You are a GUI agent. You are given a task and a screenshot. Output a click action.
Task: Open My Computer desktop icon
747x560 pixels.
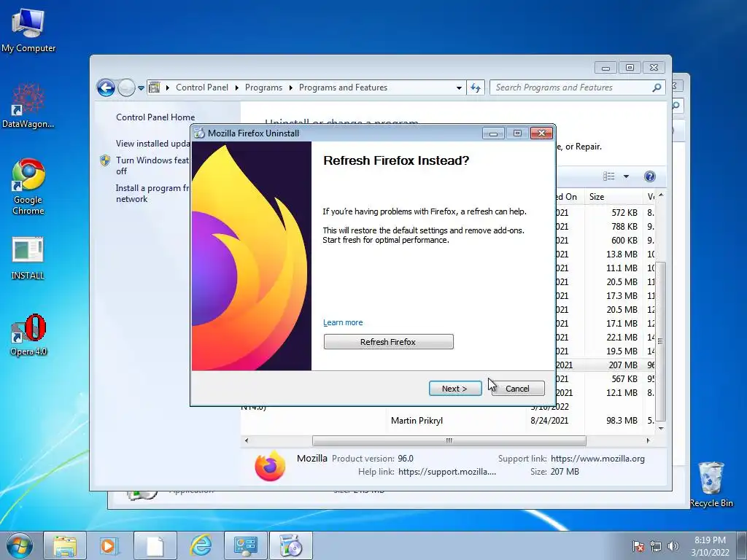point(28,30)
